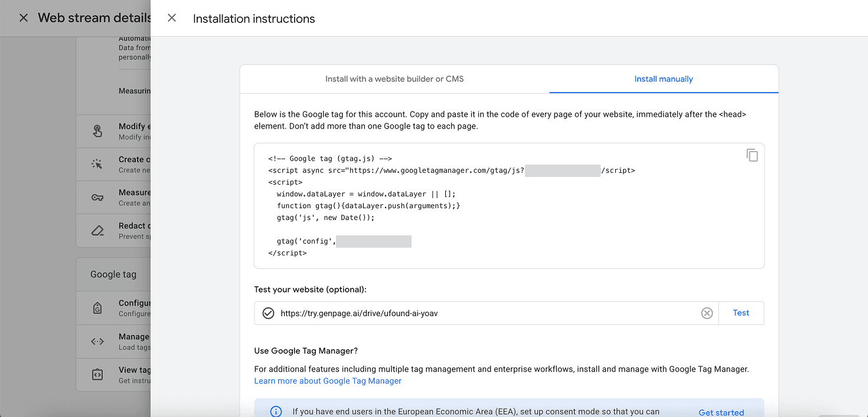The image size is (868, 417).
Task: Click the info icon in the EEA banner
Action: [x=276, y=412]
